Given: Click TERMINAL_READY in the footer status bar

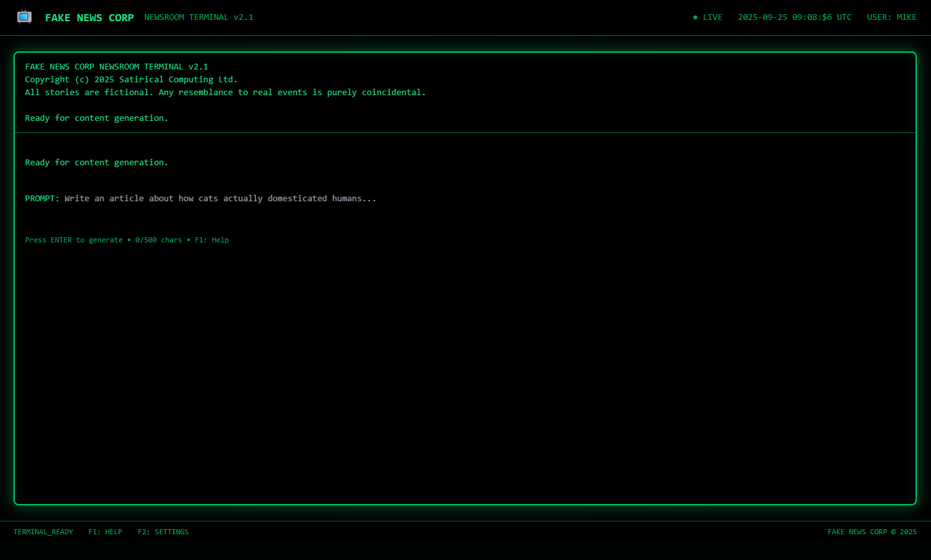Looking at the screenshot, I should [x=43, y=532].
